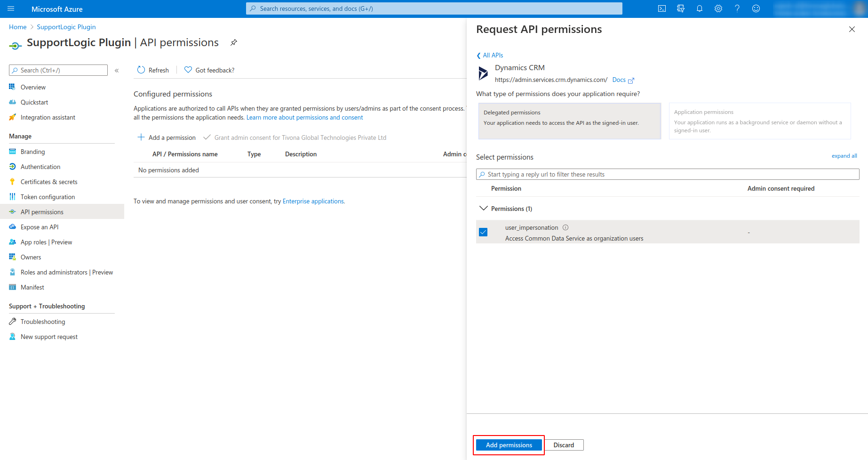Click the API / Permissions name column header
Image resolution: width=868 pixels, height=460 pixels.
coord(185,154)
